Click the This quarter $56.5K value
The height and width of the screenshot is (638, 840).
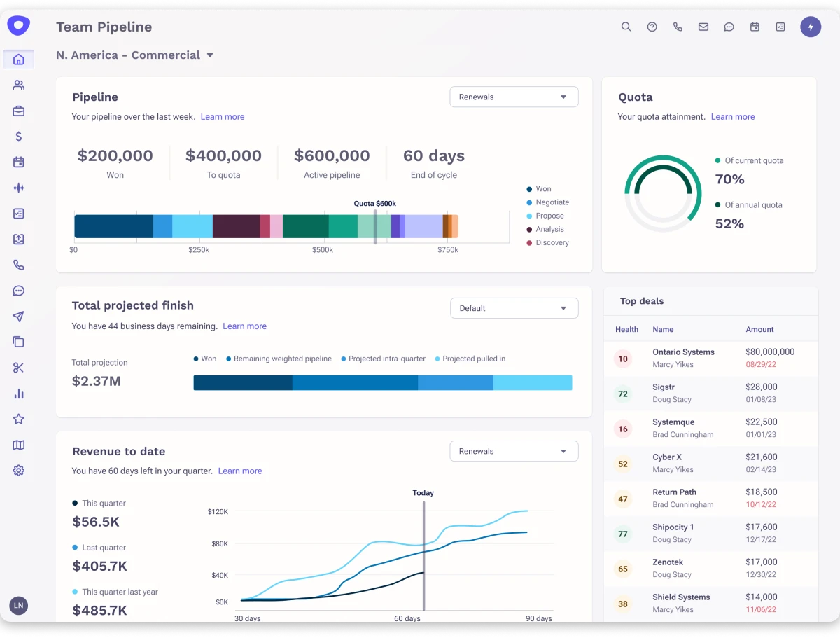(x=96, y=522)
